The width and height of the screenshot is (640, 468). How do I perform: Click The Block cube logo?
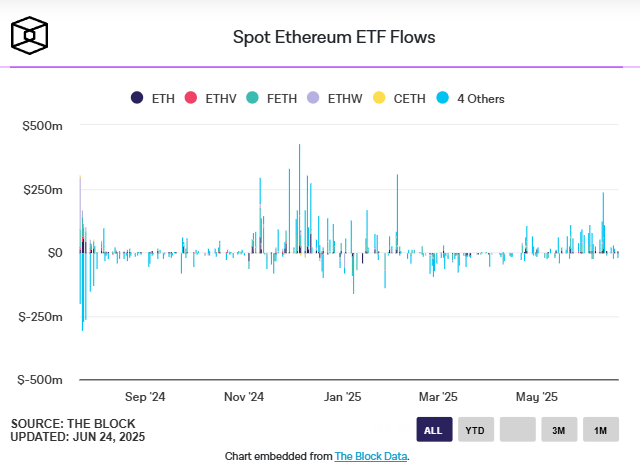30,36
